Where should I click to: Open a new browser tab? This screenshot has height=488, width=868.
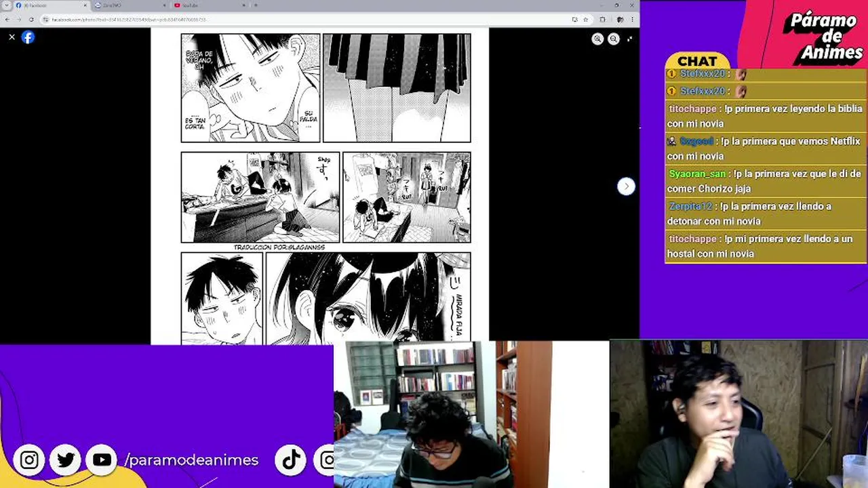coord(256,5)
